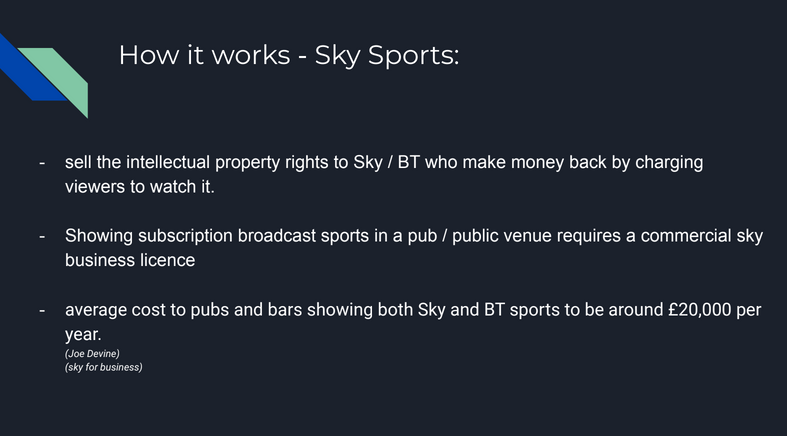Click the bullet about commercial sky business licence
The width and height of the screenshot is (787, 436).
click(x=414, y=247)
